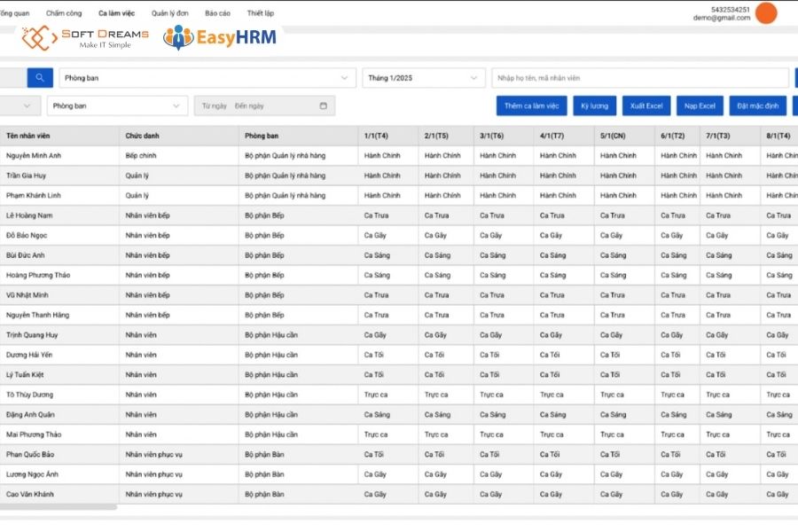
Task: Click the Ký lương button
Action: pyautogui.click(x=594, y=106)
